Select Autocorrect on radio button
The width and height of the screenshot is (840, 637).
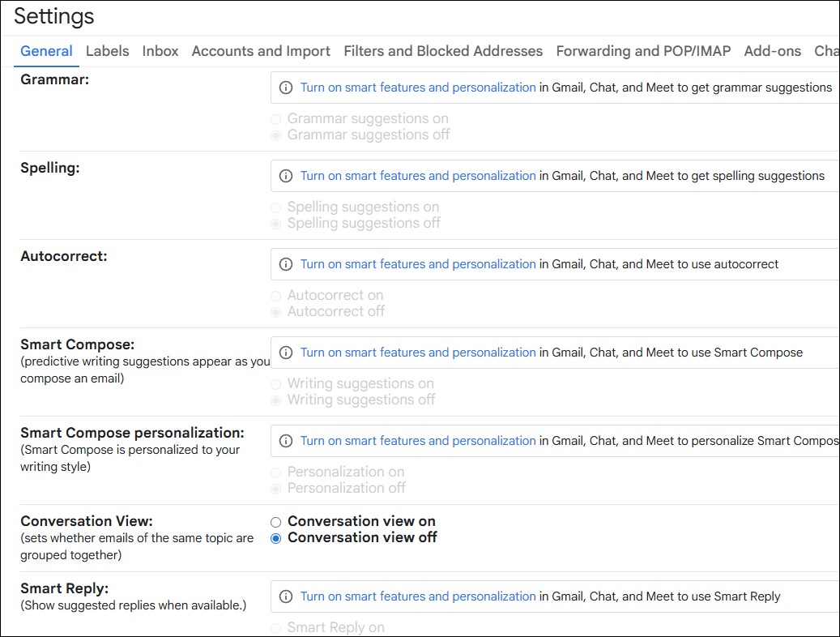click(276, 296)
